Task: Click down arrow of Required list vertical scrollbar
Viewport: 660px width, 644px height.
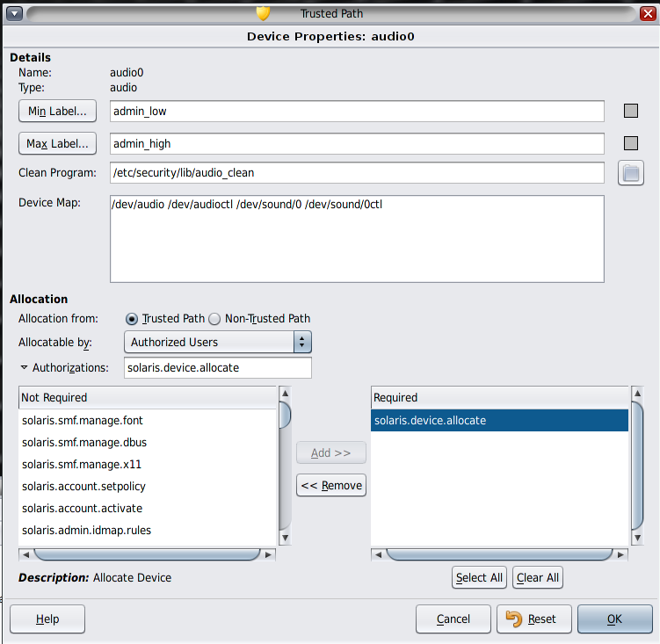Action: pos(637,538)
